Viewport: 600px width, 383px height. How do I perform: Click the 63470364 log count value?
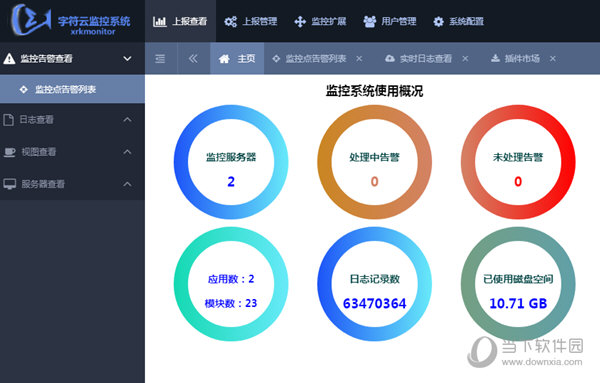pyautogui.click(x=375, y=303)
